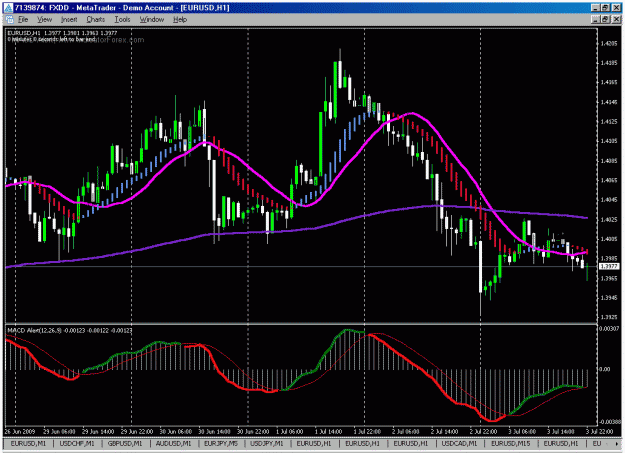Click the 30 Jun 14:00 time axis label

coord(214,431)
